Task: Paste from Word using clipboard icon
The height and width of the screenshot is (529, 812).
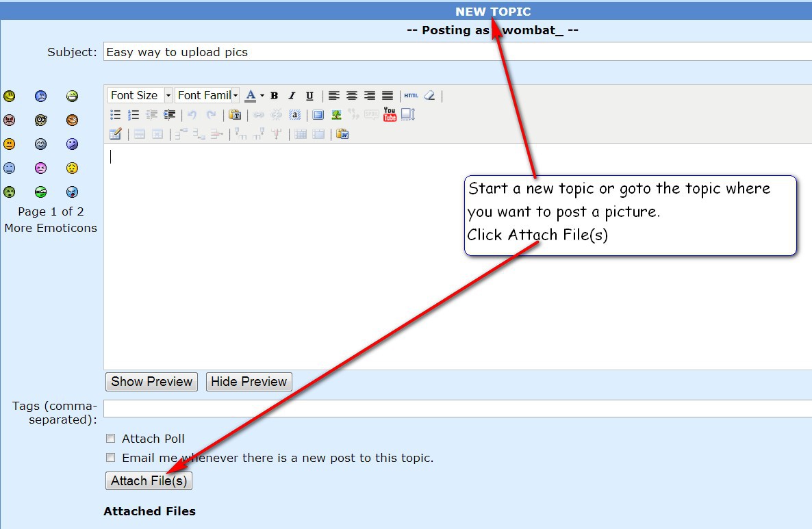Action: pos(342,134)
